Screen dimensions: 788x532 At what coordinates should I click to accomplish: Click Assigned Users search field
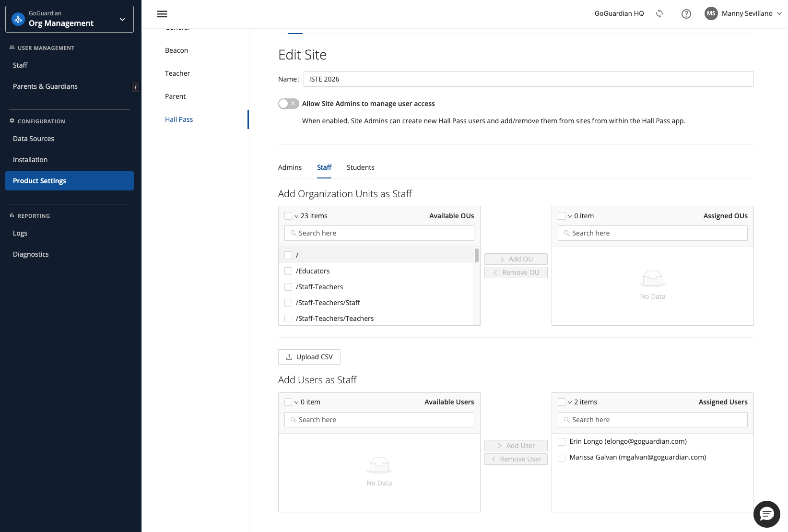(653, 420)
